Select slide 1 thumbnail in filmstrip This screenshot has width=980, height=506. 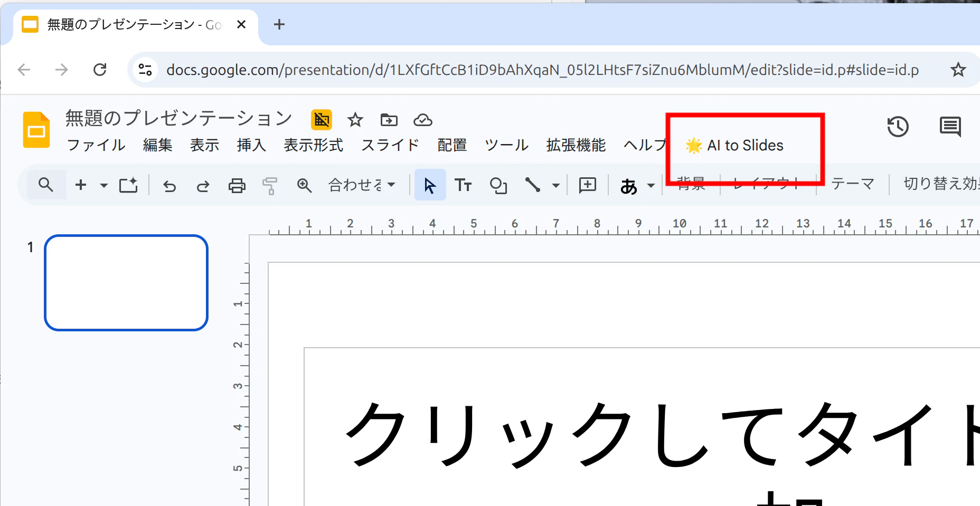[126, 283]
